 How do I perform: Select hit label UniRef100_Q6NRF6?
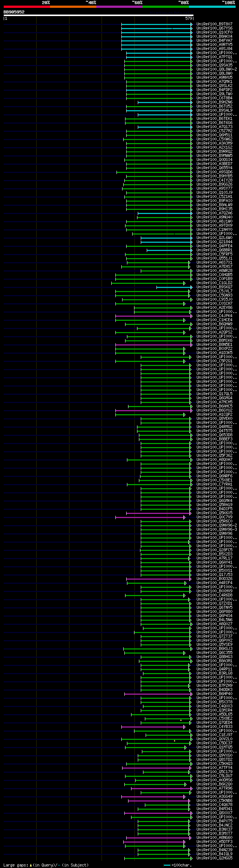[214, 476]
